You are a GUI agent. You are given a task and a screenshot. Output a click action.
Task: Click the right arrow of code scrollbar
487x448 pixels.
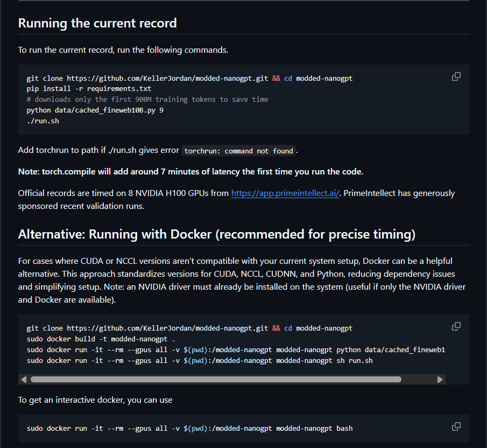[440, 379]
